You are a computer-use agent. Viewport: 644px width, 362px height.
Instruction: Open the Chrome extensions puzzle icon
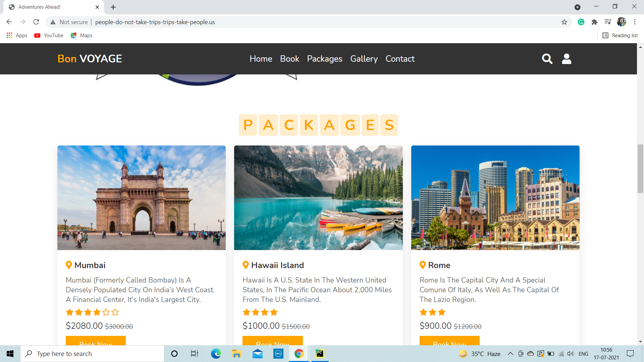coord(594,22)
